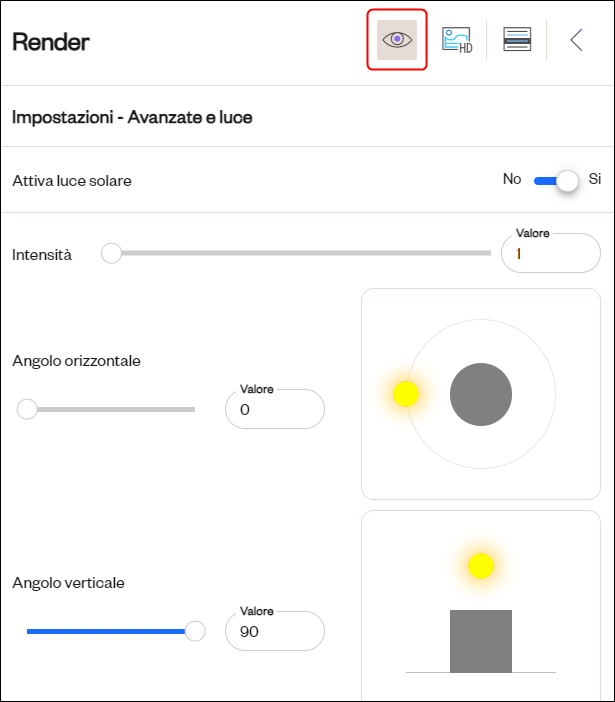Click the yellow sun in the vertical angle diagram
The height and width of the screenshot is (702, 615).
(481, 566)
